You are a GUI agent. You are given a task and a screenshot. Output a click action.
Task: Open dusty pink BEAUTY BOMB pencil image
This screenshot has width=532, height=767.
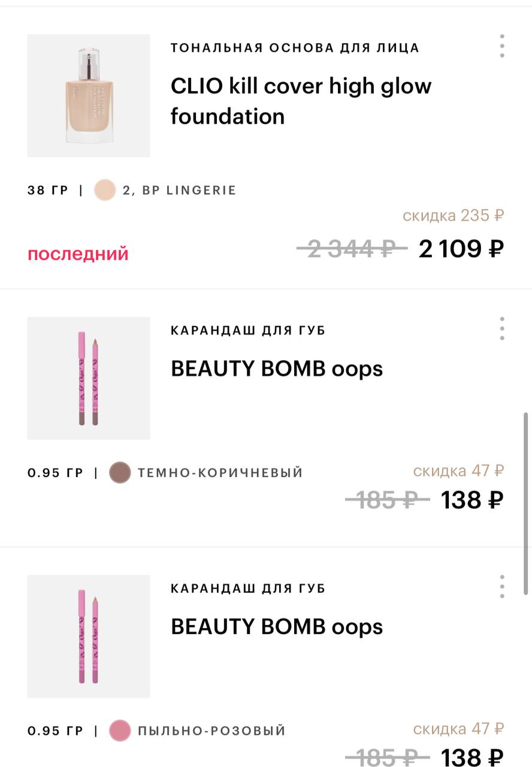pos(89,636)
